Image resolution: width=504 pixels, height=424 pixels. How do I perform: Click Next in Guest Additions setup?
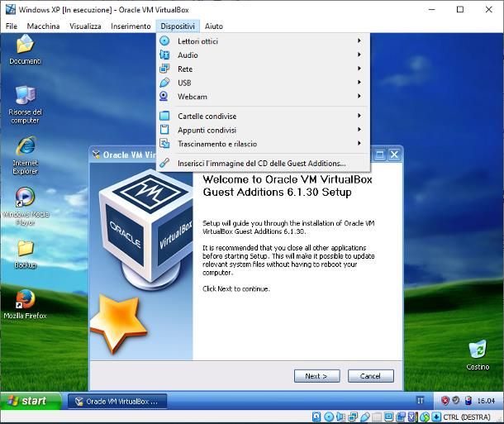tap(316, 376)
